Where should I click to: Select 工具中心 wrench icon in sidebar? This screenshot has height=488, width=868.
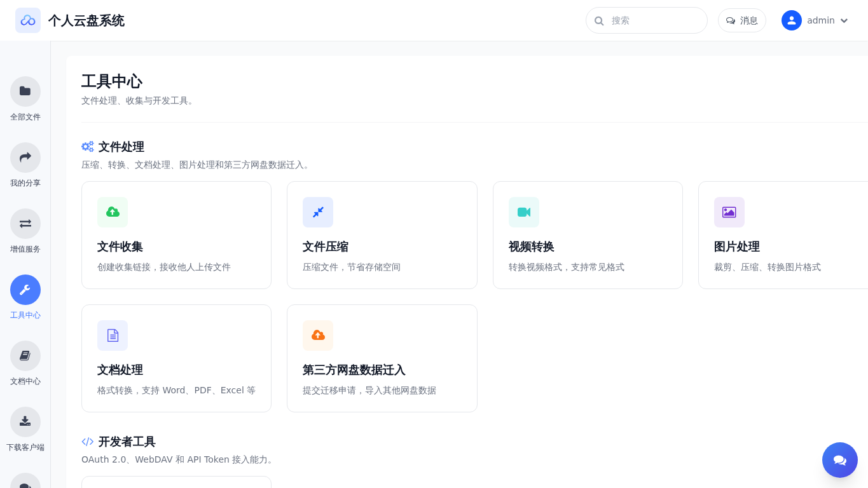click(x=25, y=290)
